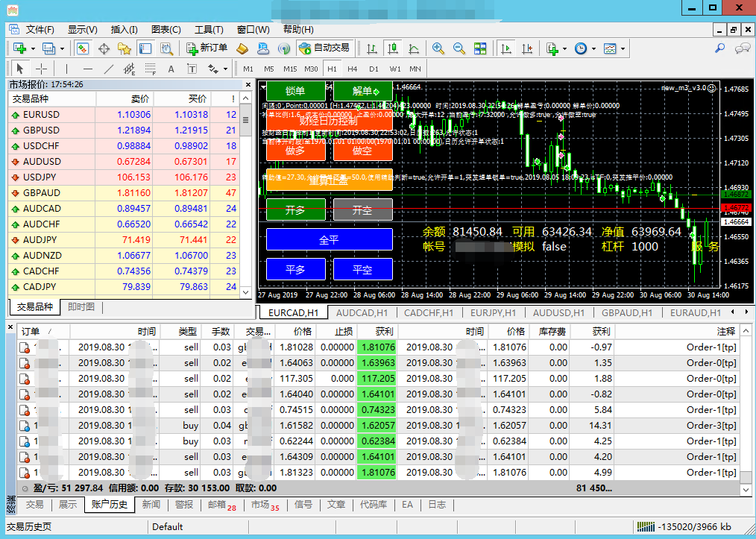Select the vertical line drawing tool
Viewport: 756px width, 539px height.
[x=67, y=69]
